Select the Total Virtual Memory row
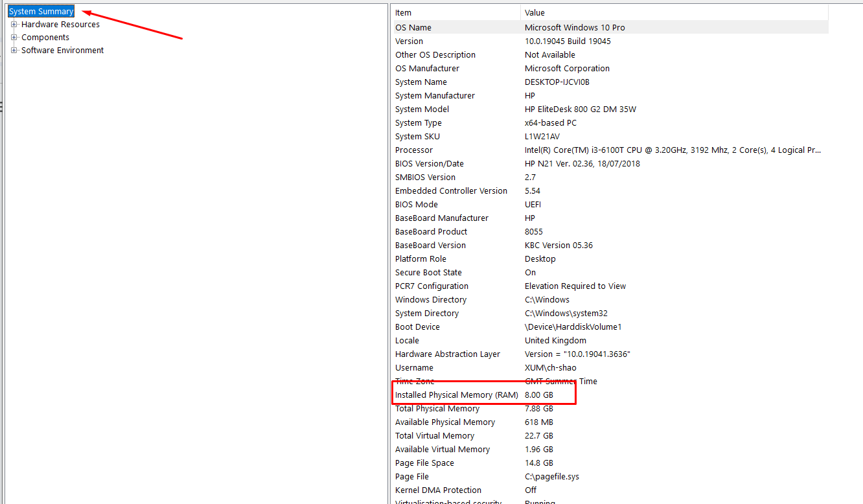Viewport: 863px width, 504px height. tap(435, 436)
